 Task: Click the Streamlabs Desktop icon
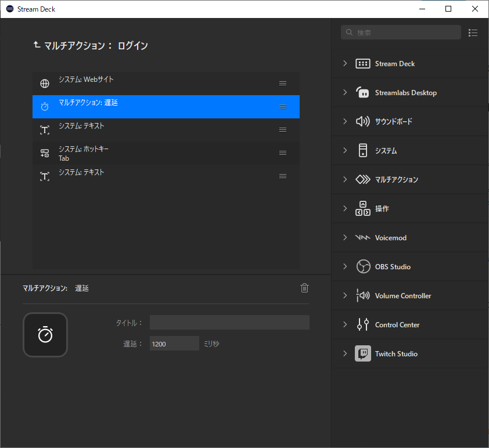363,92
